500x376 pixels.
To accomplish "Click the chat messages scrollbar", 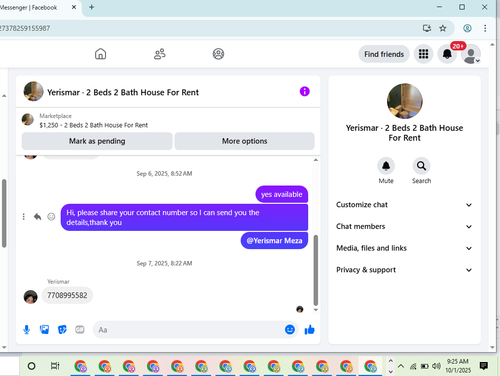I will click(x=316, y=270).
